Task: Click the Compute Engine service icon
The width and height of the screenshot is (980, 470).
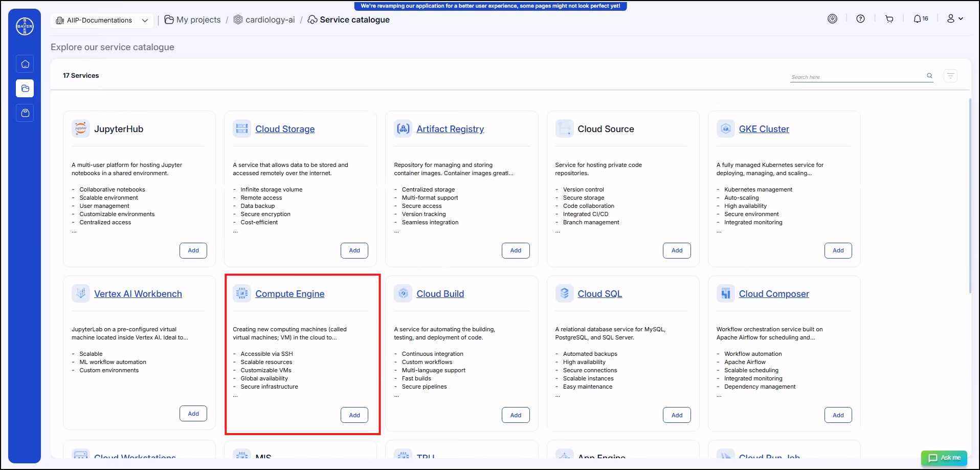Action: click(x=242, y=293)
